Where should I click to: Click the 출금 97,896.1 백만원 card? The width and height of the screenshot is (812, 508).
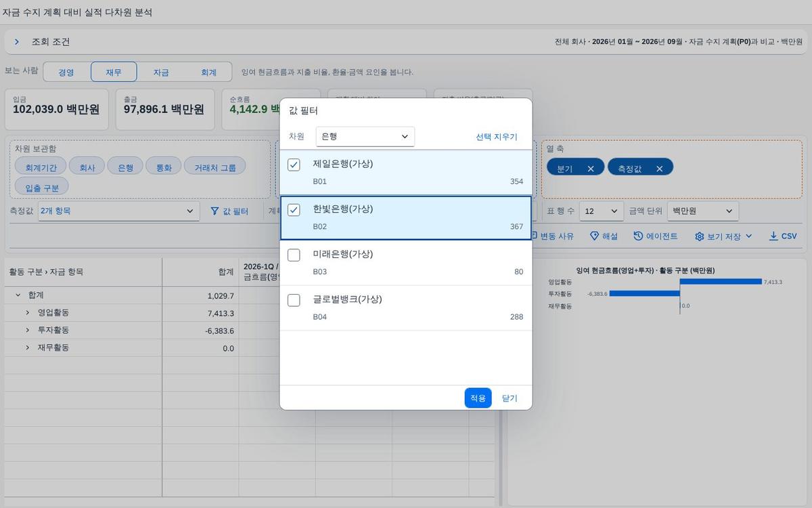click(x=165, y=109)
